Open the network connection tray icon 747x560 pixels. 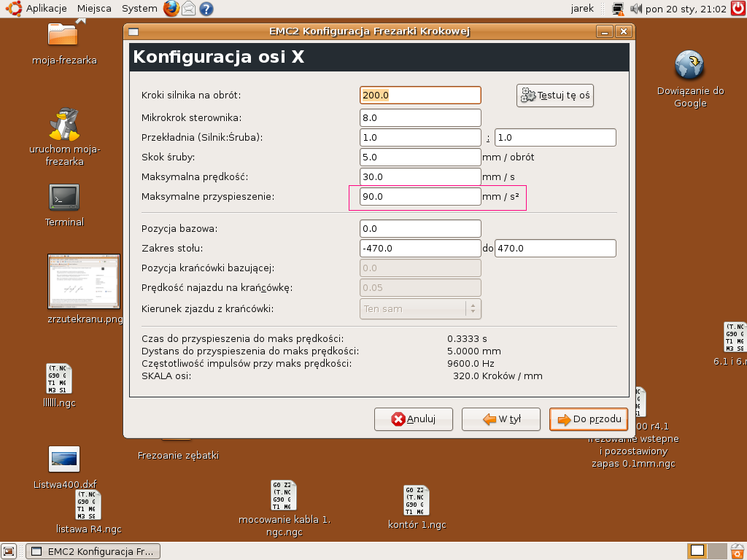[619, 9]
